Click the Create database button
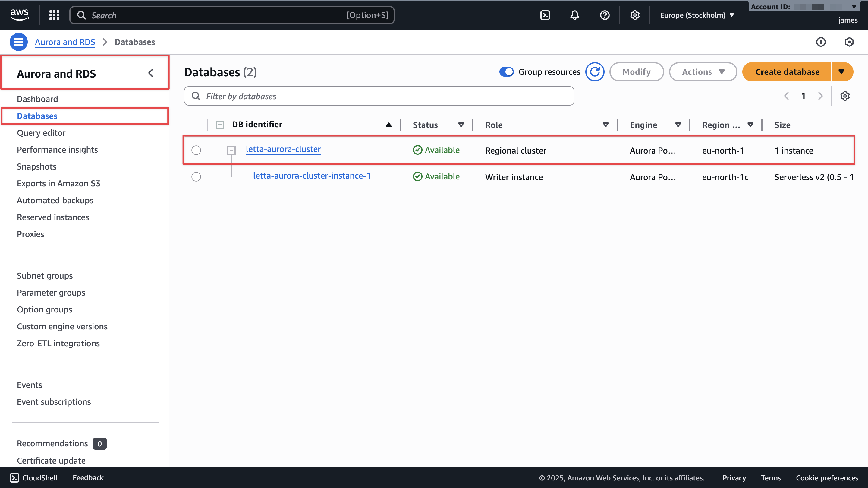The width and height of the screenshot is (868, 488). 787,72
